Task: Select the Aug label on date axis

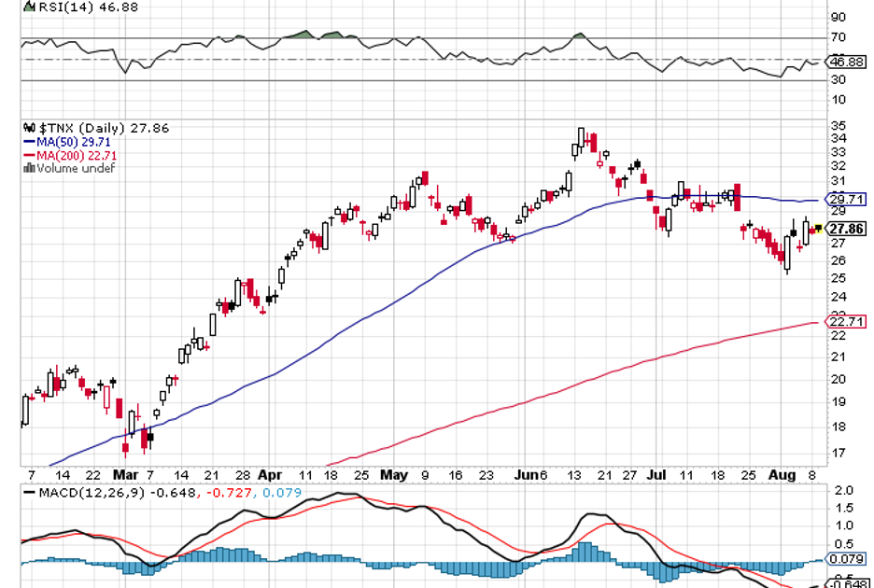Action: point(780,474)
